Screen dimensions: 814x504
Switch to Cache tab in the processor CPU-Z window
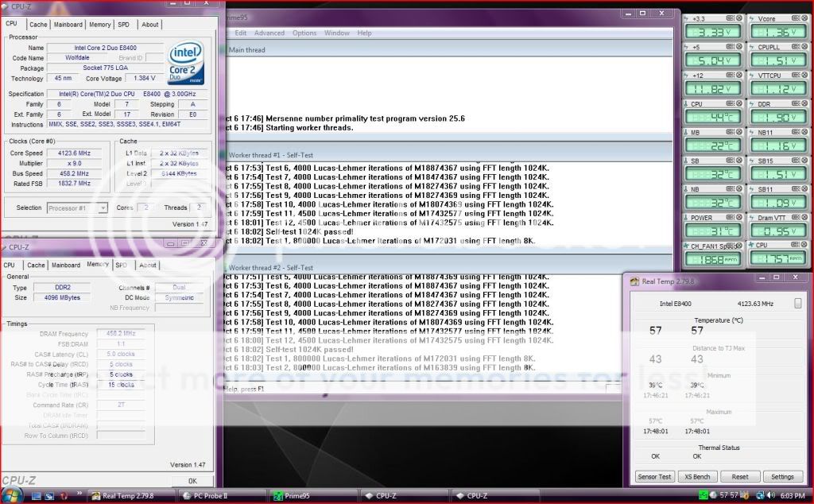pyautogui.click(x=38, y=25)
